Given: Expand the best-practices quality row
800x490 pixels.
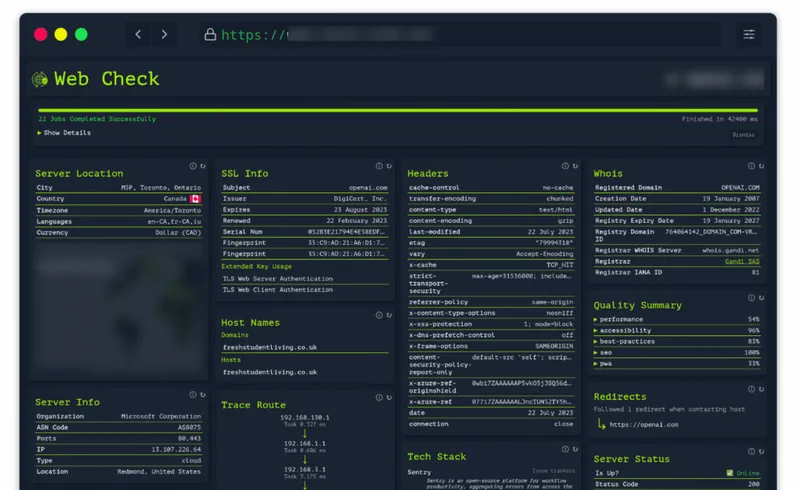Looking at the screenshot, I should 677,341.
